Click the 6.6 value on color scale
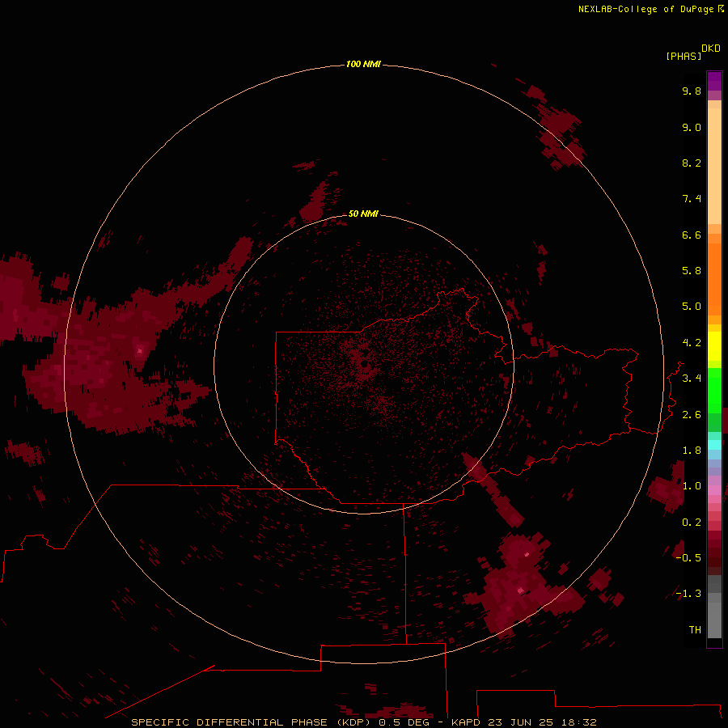 click(692, 235)
